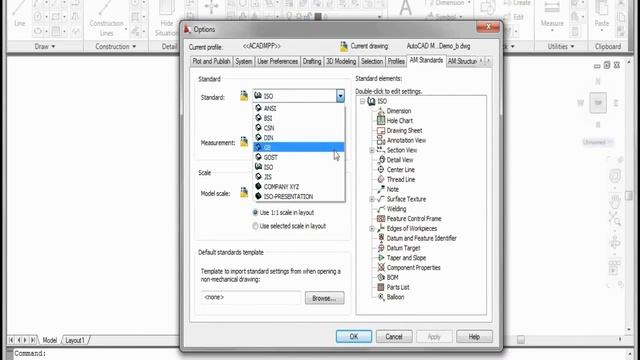Viewport: 640px width, 360px height.
Task: Click the OK button
Action: (x=354, y=336)
